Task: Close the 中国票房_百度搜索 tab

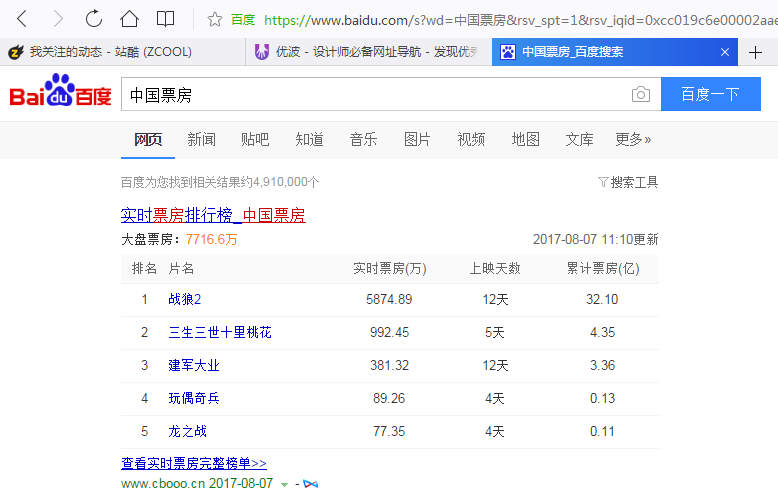Action: pyautogui.click(x=725, y=52)
